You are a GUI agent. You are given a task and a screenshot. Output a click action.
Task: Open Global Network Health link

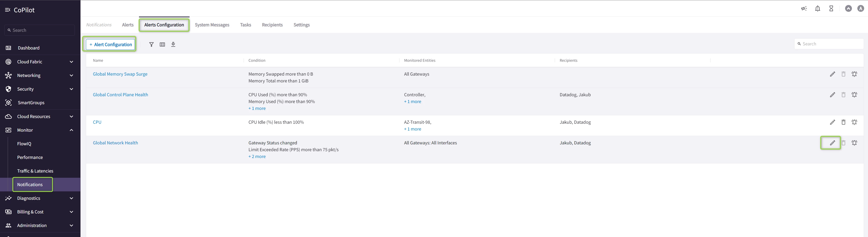[115, 143]
